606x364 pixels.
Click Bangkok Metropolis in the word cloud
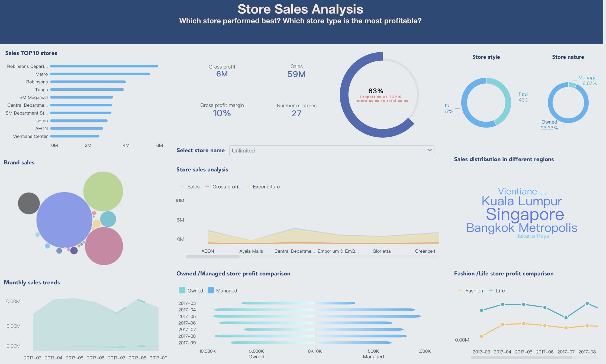pyautogui.click(x=522, y=228)
